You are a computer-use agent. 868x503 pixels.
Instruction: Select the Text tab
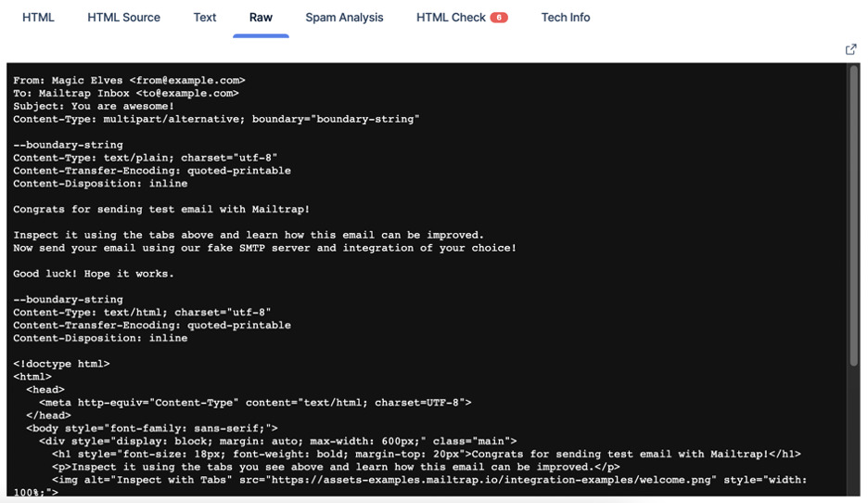pos(205,18)
